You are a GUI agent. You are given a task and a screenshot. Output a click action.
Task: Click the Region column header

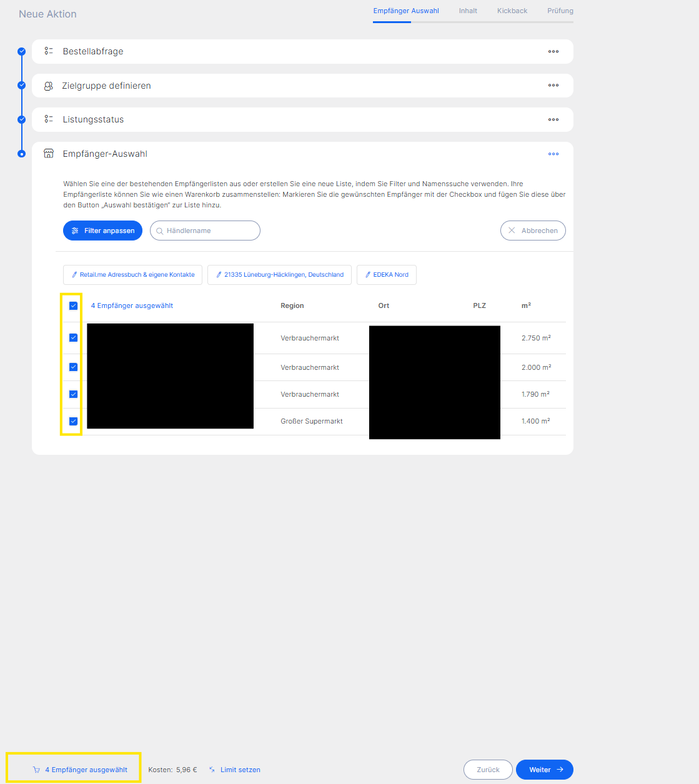[292, 306]
